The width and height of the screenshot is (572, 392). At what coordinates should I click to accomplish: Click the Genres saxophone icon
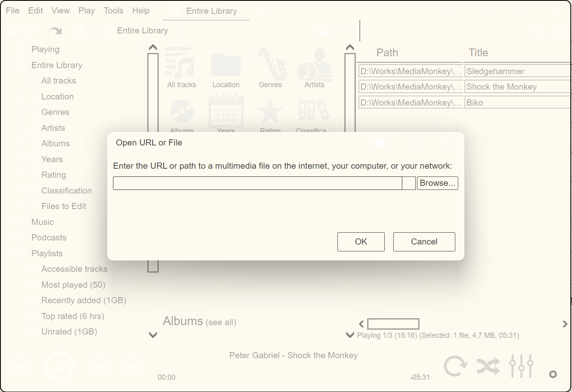click(x=270, y=65)
